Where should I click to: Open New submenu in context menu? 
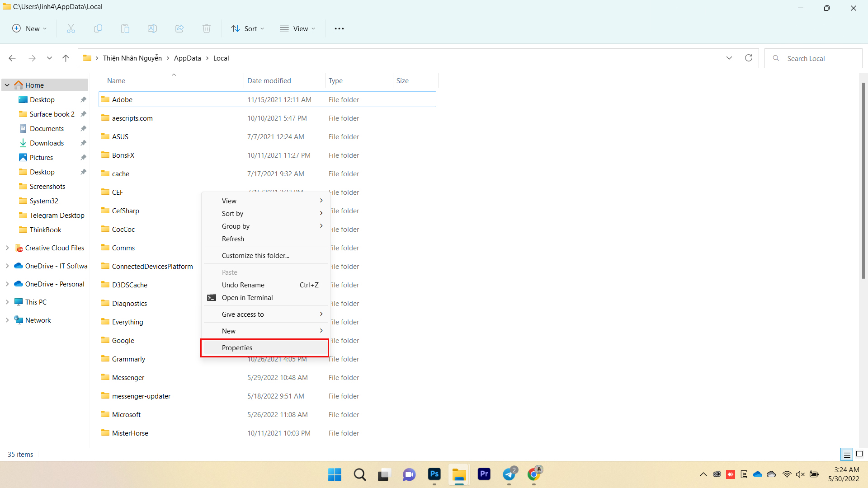click(266, 331)
